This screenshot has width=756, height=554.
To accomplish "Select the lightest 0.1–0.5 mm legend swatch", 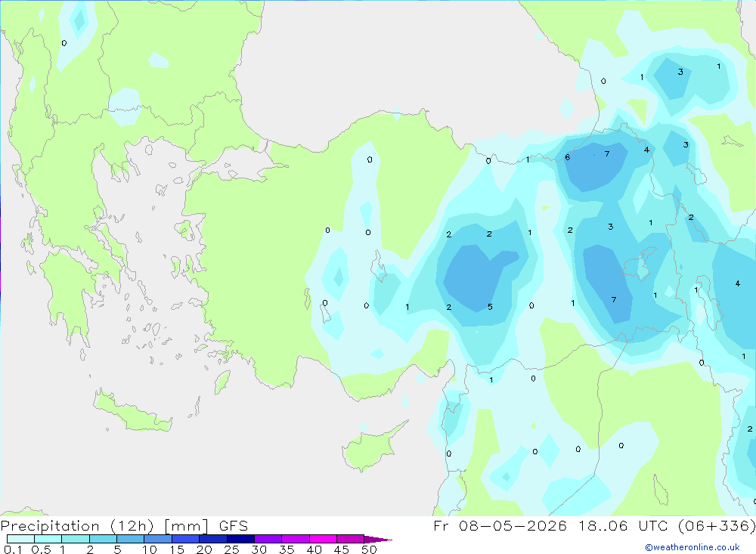I will pos(20,539).
